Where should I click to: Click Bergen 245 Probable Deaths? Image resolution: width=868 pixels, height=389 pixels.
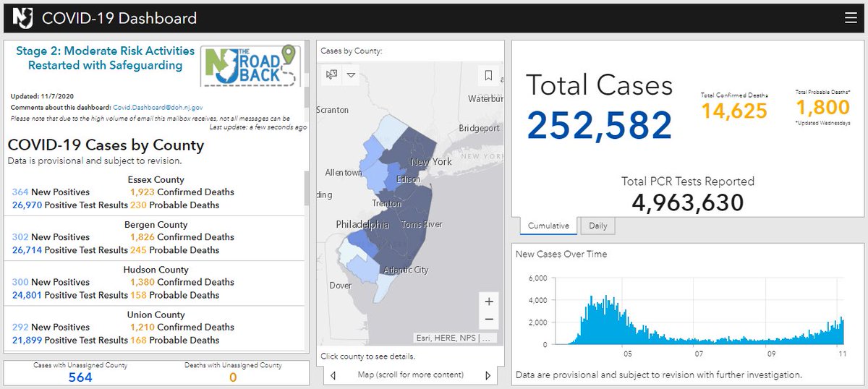click(x=174, y=250)
